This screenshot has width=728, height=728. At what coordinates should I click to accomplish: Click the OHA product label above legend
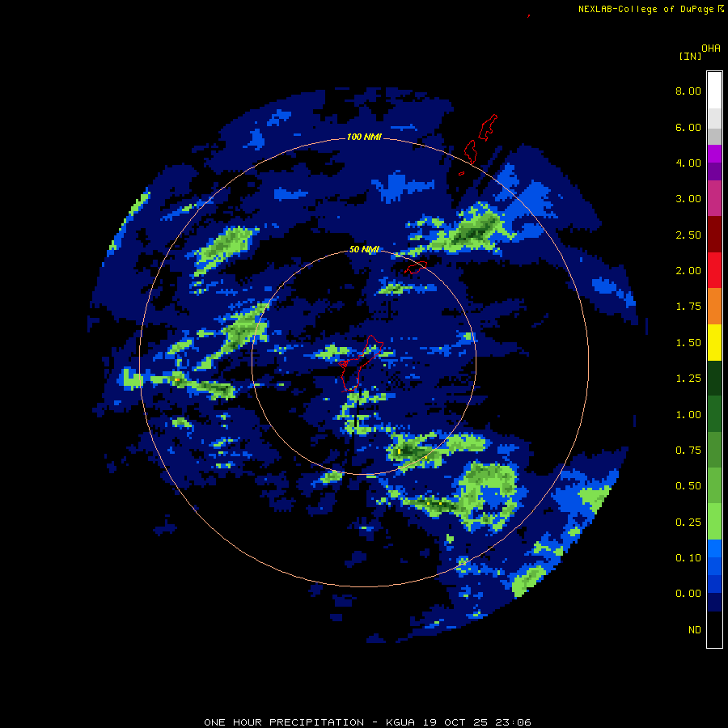coord(711,49)
